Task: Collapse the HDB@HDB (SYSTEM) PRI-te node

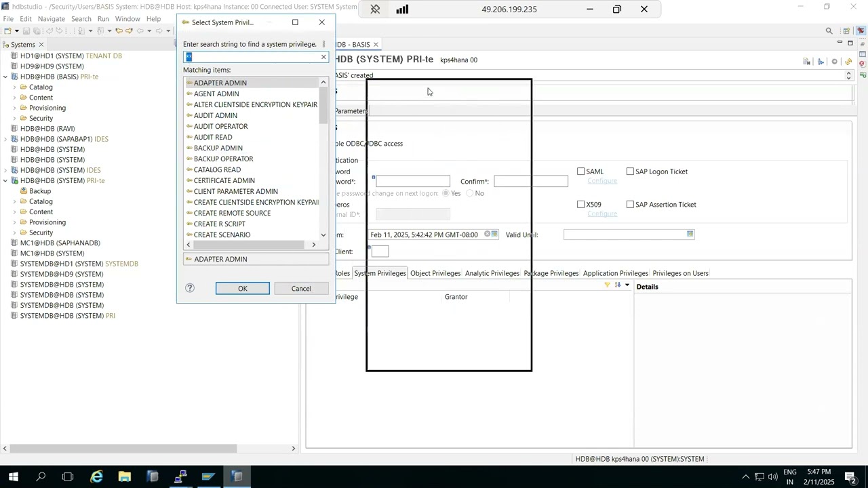Action: [x=5, y=181]
